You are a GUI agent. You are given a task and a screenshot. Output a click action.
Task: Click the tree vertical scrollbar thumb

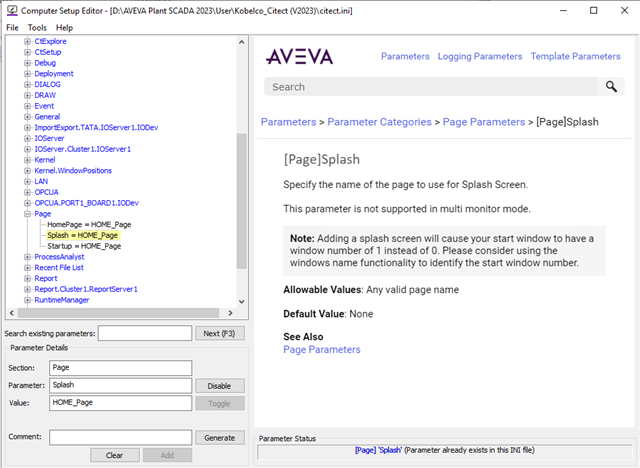click(242, 201)
